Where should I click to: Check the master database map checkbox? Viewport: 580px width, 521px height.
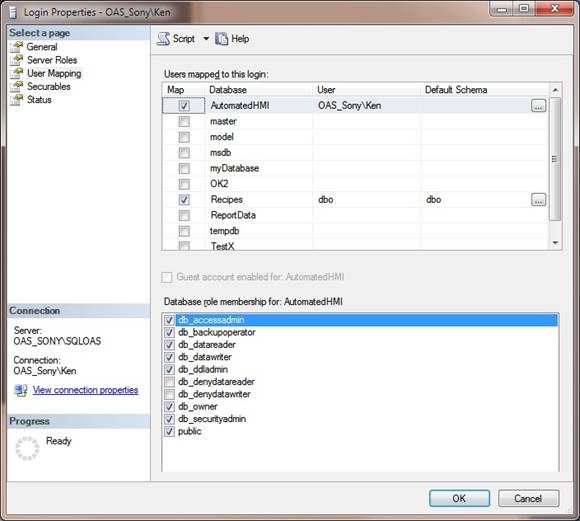[184, 121]
